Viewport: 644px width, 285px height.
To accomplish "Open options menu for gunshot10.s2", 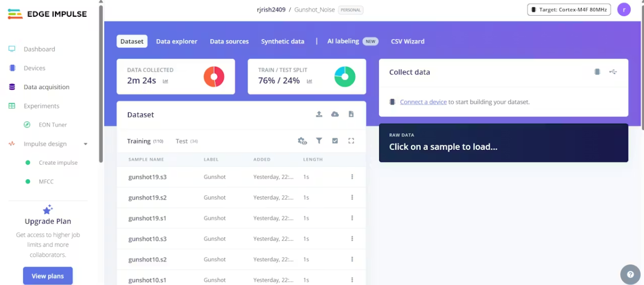I will pyautogui.click(x=352, y=259).
